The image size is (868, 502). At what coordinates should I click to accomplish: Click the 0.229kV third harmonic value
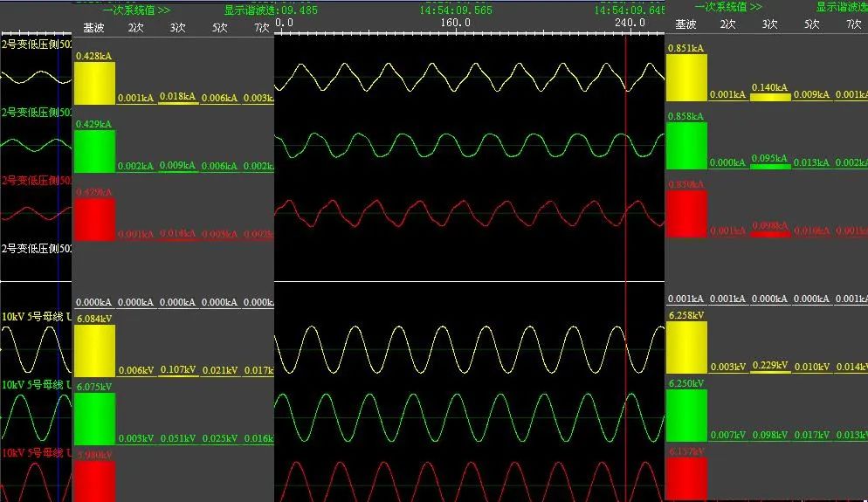(769, 365)
